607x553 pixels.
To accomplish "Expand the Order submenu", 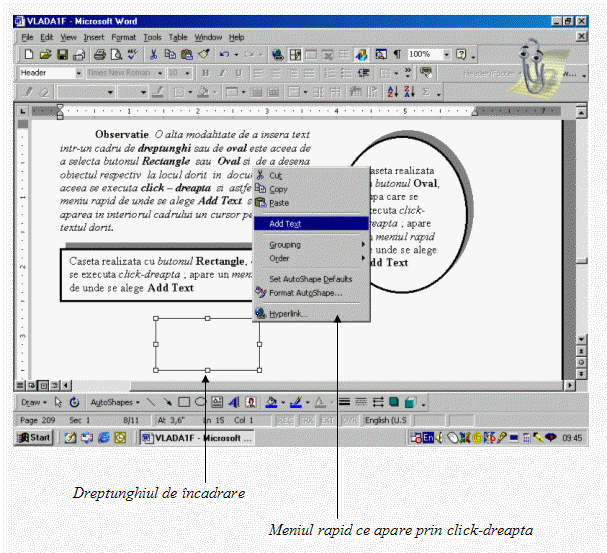I will (311, 258).
